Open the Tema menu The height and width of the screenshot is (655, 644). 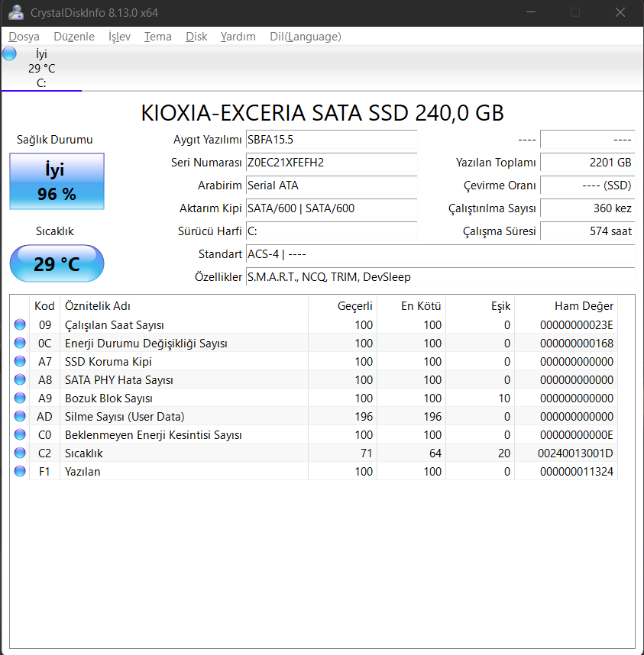[158, 37]
